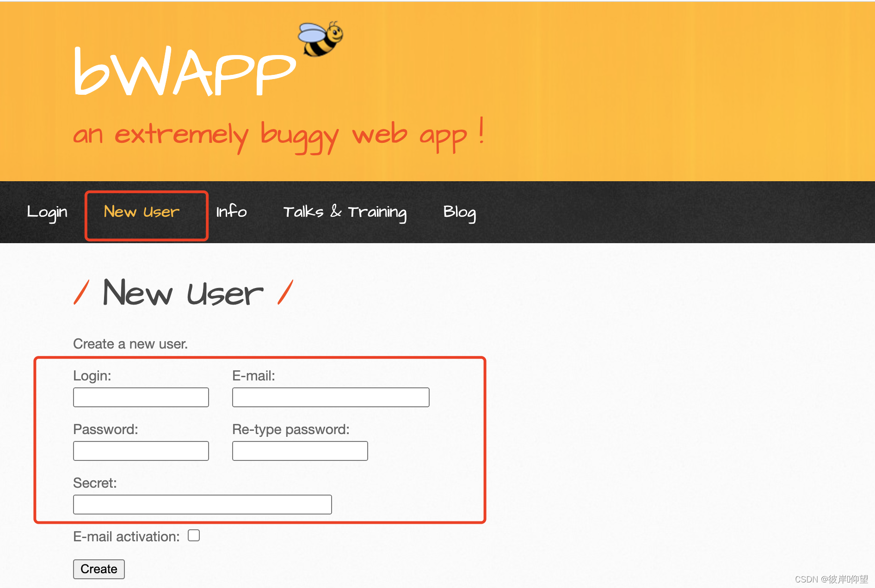Screen dimensions: 875x588
Task: Navigate to Talks & Training
Action: [x=345, y=212]
